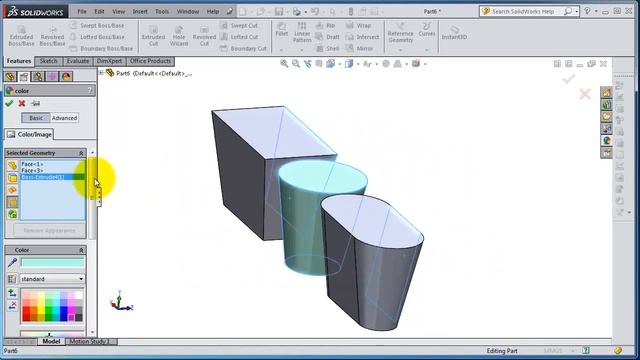This screenshot has height=360, width=640.
Task: Open the Hole Wizard tool
Action: tap(179, 36)
